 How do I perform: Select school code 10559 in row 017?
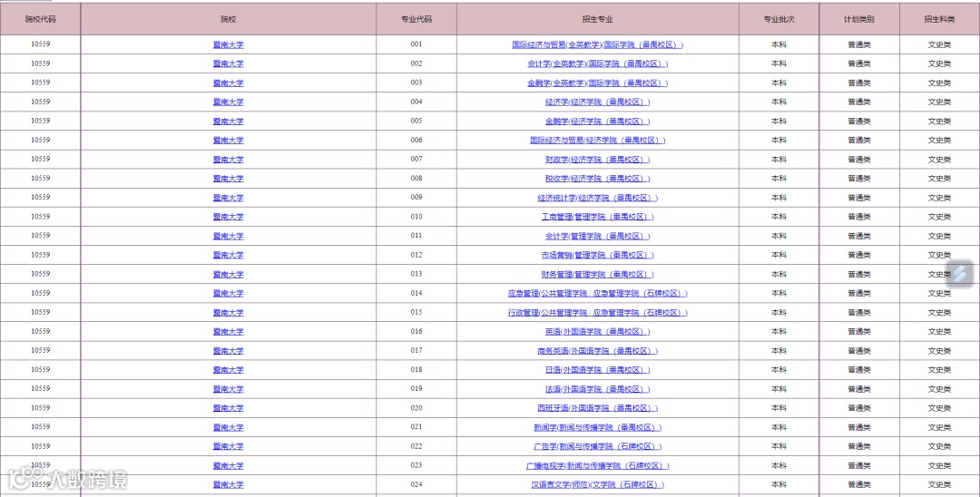point(40,350)
